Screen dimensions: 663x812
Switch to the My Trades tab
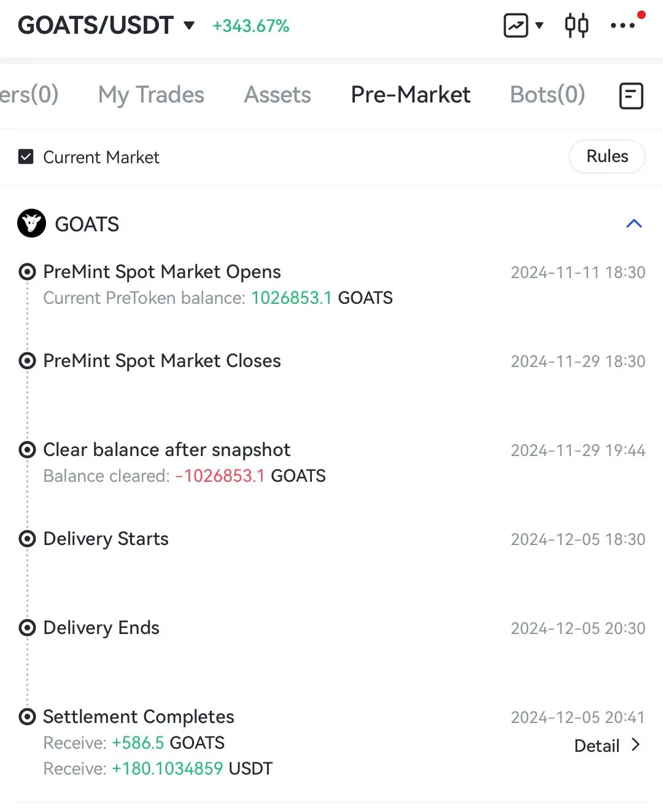point(151,95)
